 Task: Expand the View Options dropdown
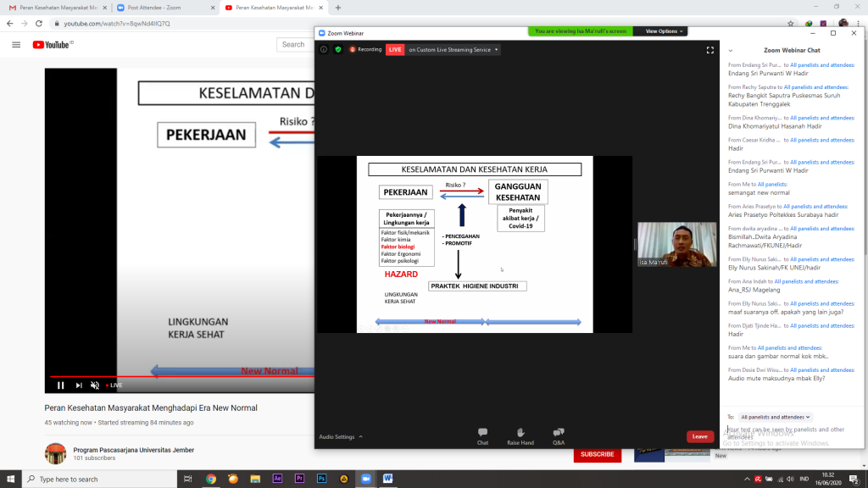661,31
